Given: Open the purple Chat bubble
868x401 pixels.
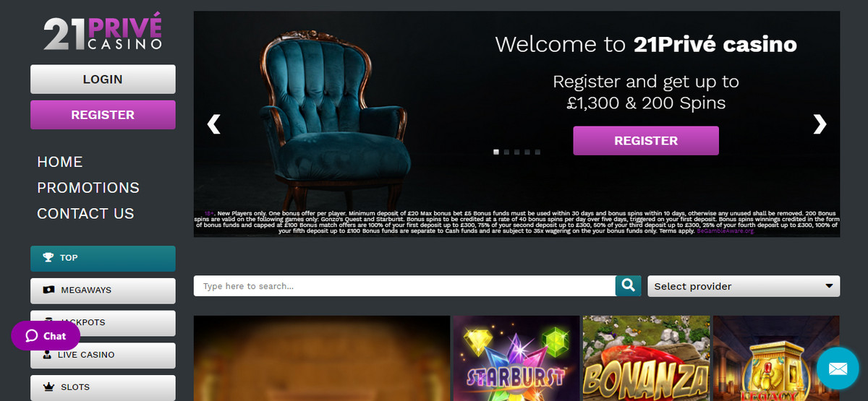Looking at the screenshot, I should click(x=46, y=336).
